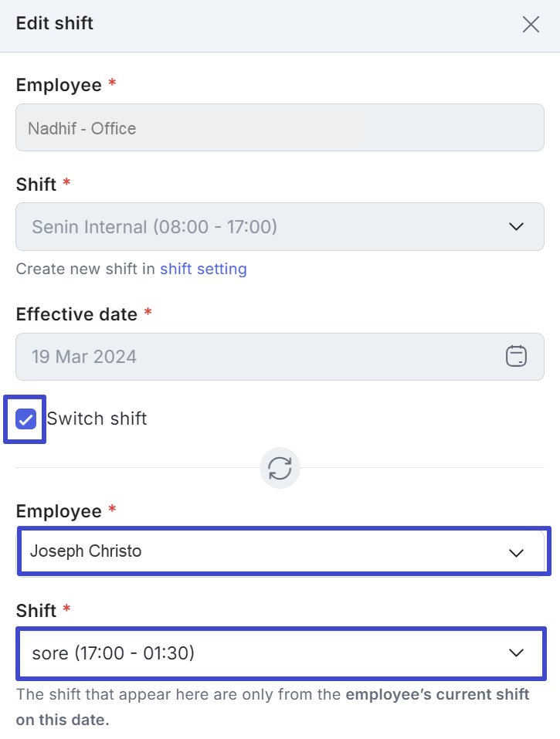Click the chevron on the Senin Internal shift selector
Image resolution: width=560 pixels, height=739 pixels.
[516, 226]
